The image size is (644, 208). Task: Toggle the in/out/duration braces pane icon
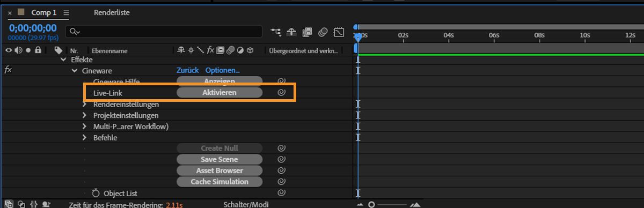tap(34, 204)
